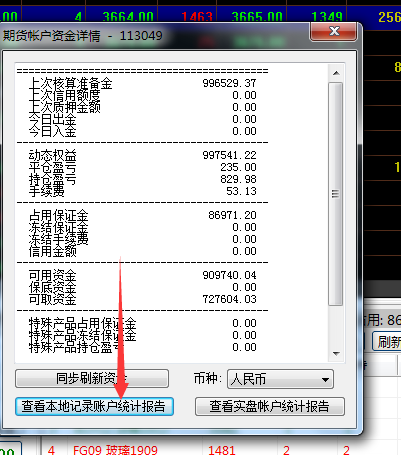The width and height of the screenshot is (401, 455).
Task: Click scrollbar down arrow in details list
Action: [336, 354]
